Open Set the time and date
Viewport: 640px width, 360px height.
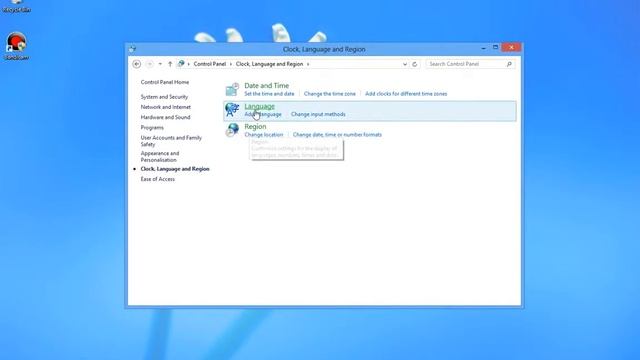269,94
